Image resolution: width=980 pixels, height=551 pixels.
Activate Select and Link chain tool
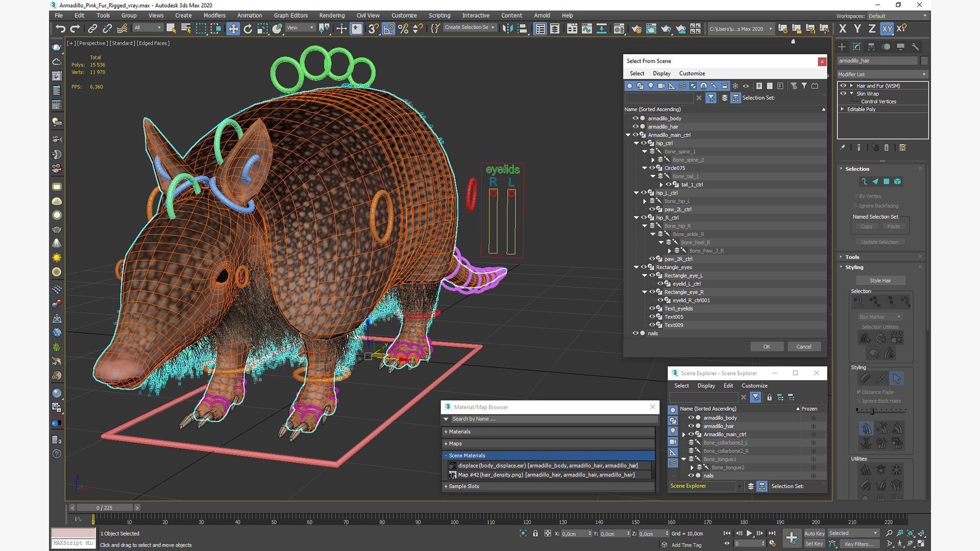(x=92, y=29)
